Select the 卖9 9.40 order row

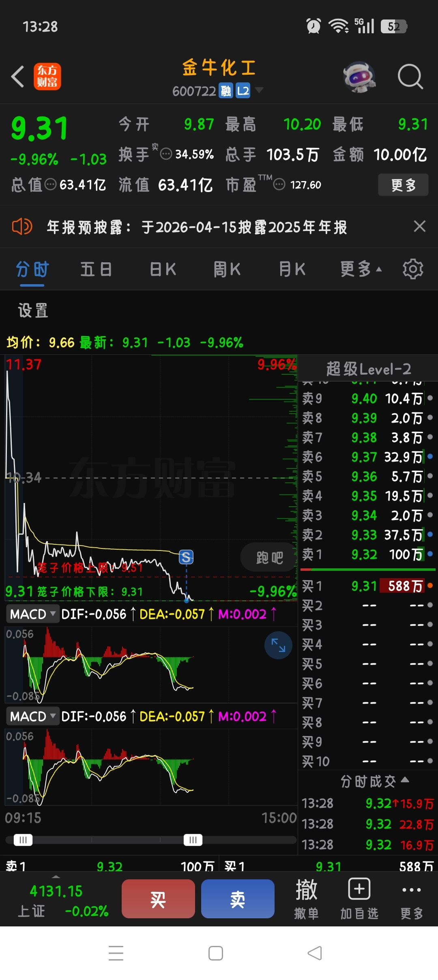coord(367,398)
